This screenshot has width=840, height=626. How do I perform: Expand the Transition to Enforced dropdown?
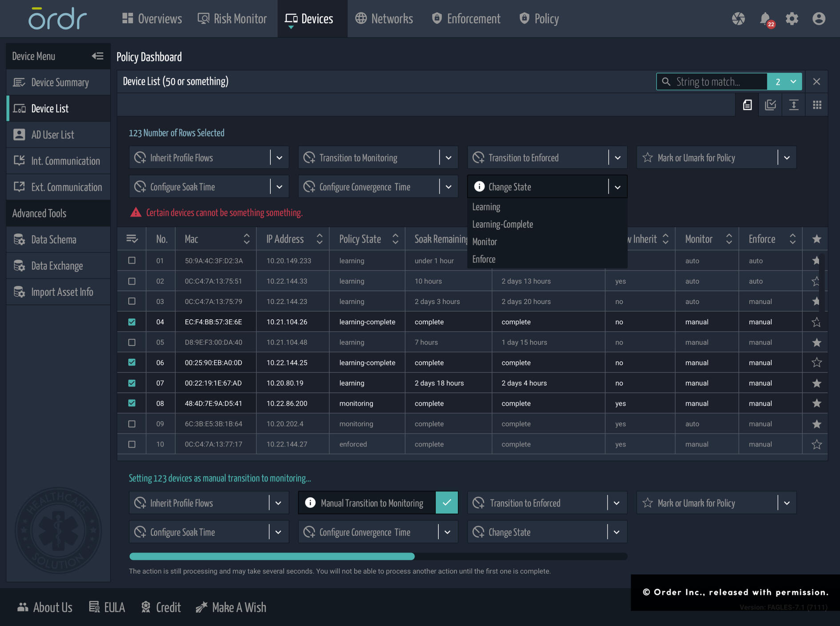pyautogui.click(x=618, y=157)
